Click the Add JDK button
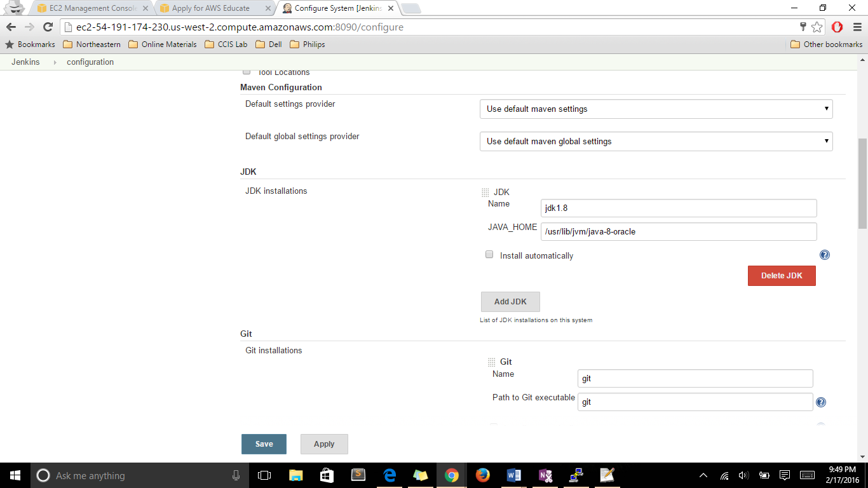868x488 pixels. (510, 302)
